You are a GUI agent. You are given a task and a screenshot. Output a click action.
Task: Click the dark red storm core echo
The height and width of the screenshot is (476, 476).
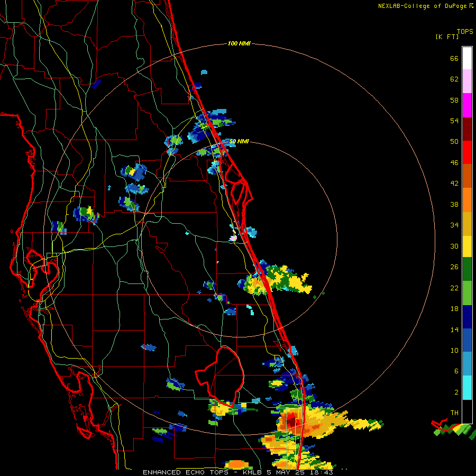pyautogui.click(x=291, y=421)
